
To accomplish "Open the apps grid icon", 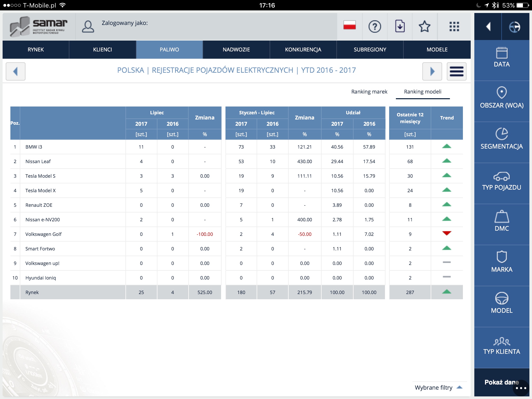I will 454,26.
